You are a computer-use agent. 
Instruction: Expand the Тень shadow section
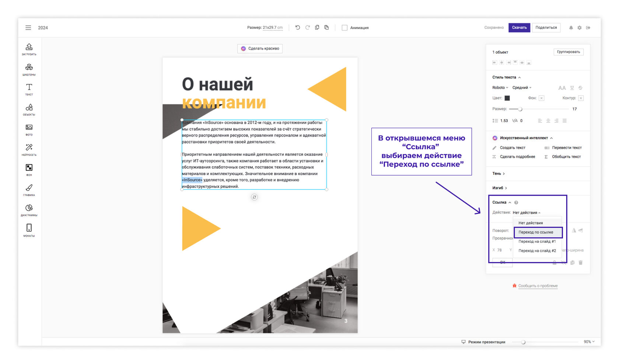pos(498,174)
